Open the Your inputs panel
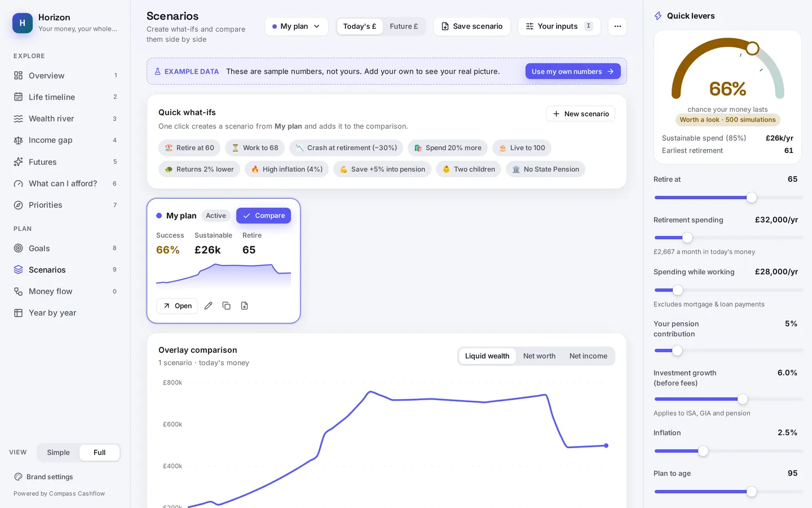 tap(559, 26)
